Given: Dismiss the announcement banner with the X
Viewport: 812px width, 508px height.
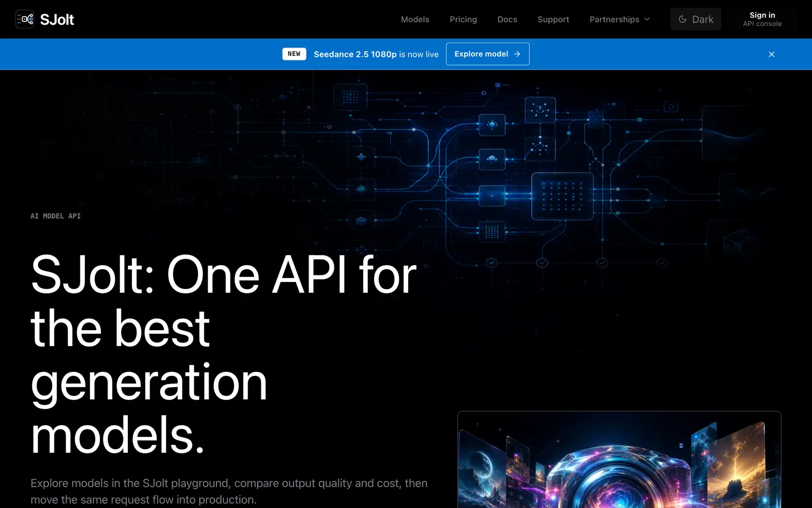Looking at the screenshot, I should (x=771, y=54).
